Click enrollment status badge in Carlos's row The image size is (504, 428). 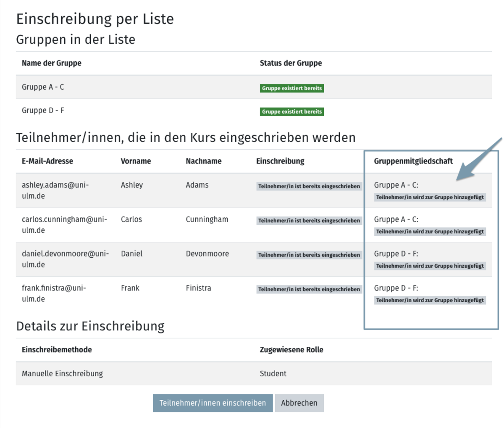pos(309,221)
